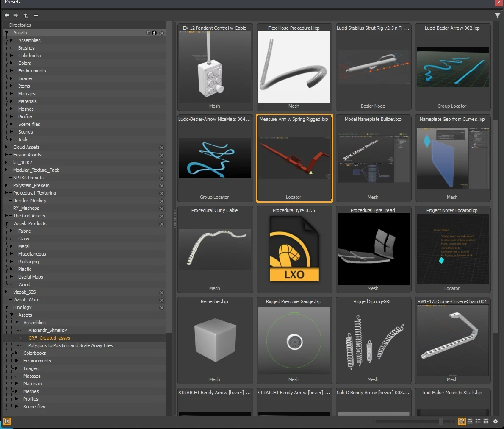Click the back navigation arrow
The image size is (504, 429).
point(7,15)
